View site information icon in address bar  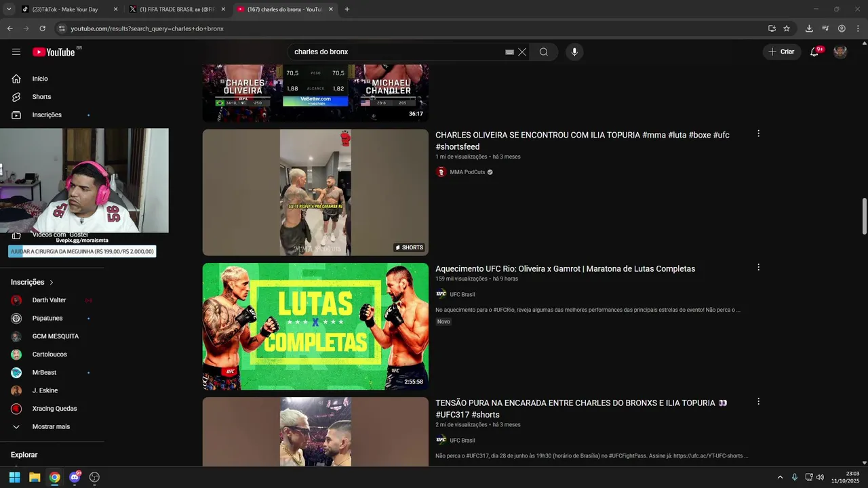click(x=62, y=28)
